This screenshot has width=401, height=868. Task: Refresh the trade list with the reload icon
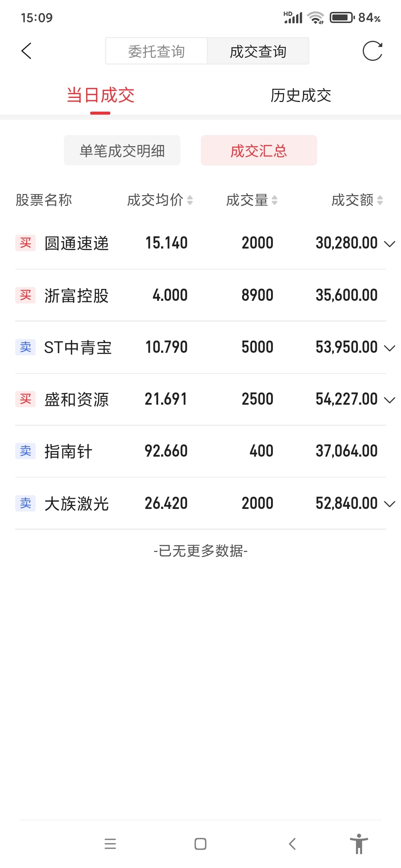coord(372,51)
